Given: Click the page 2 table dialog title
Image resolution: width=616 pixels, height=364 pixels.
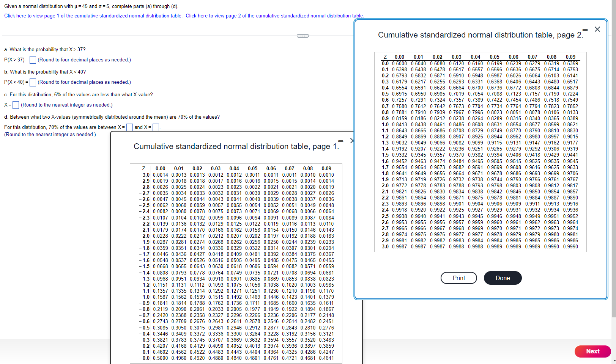Looking at the screenshot, I should pos(481,35).
